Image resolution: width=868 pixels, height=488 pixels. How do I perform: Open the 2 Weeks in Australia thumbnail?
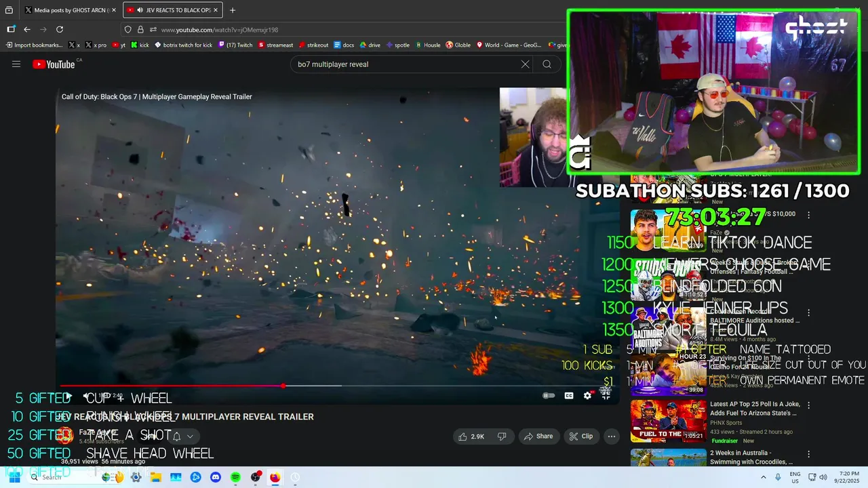[668, 457]
